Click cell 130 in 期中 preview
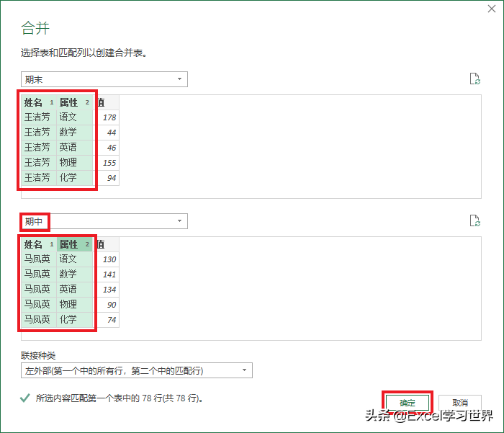 pos(107,259)
